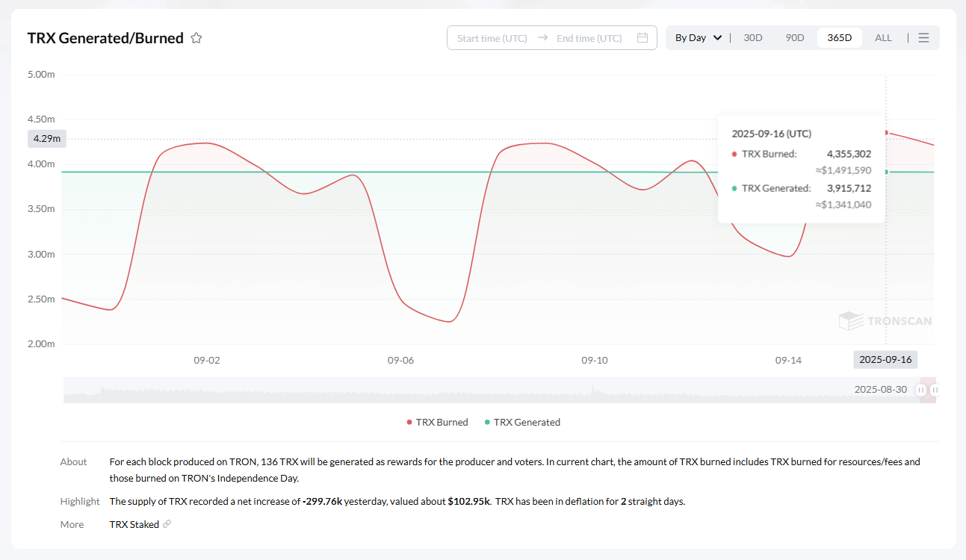Click the green TRX Generated legend dot
966x560 pixels.
coord(487,423)
